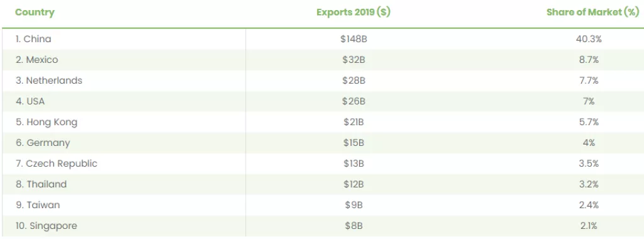Click the Exports 2019 ($) column header
This screenshot has height=239, width=644.
353,13
